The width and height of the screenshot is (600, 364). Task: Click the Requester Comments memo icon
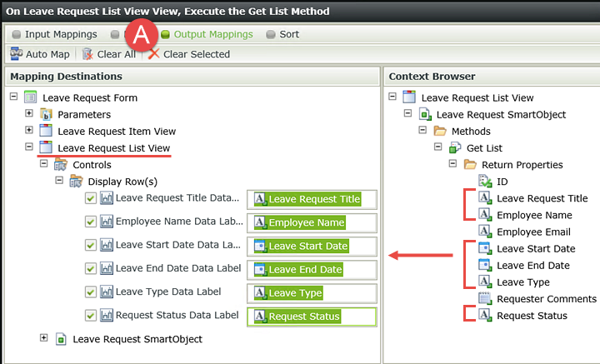[x=485, y=298]
